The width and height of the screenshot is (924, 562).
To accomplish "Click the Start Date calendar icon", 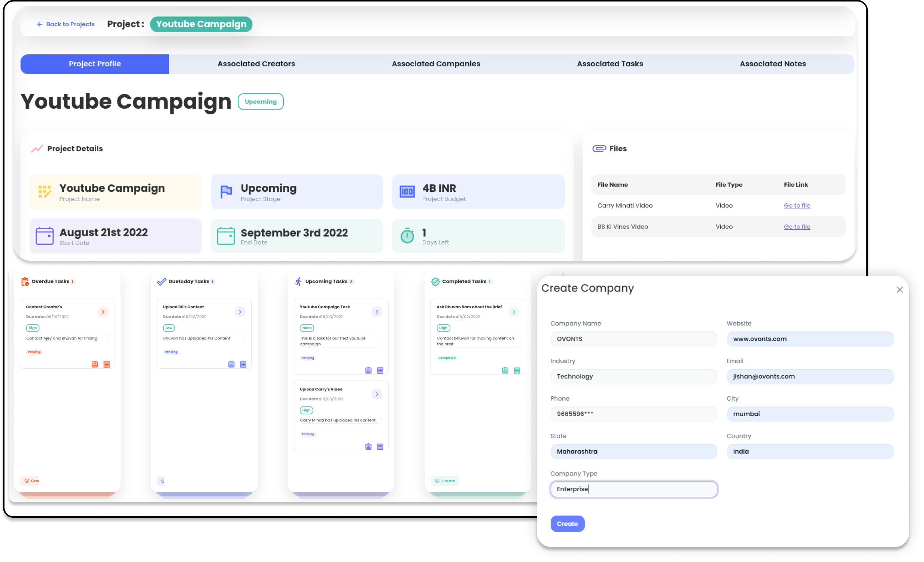I will click(x=45, y=236).
